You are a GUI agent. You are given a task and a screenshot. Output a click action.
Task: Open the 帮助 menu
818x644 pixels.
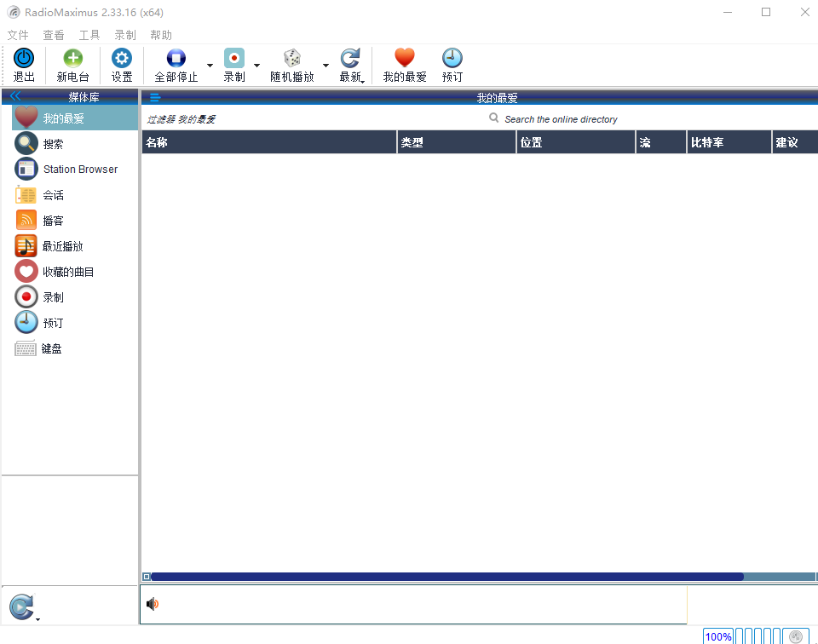click(161, 35)
